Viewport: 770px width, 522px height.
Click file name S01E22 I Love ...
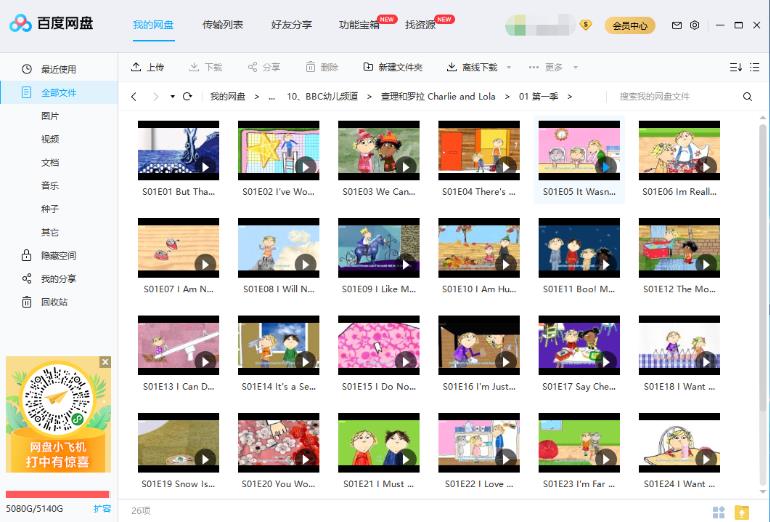(479, 484)
